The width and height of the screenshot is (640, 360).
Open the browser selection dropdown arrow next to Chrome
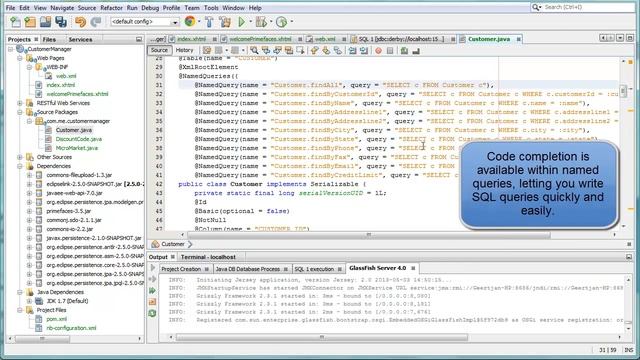click(199, 22)
